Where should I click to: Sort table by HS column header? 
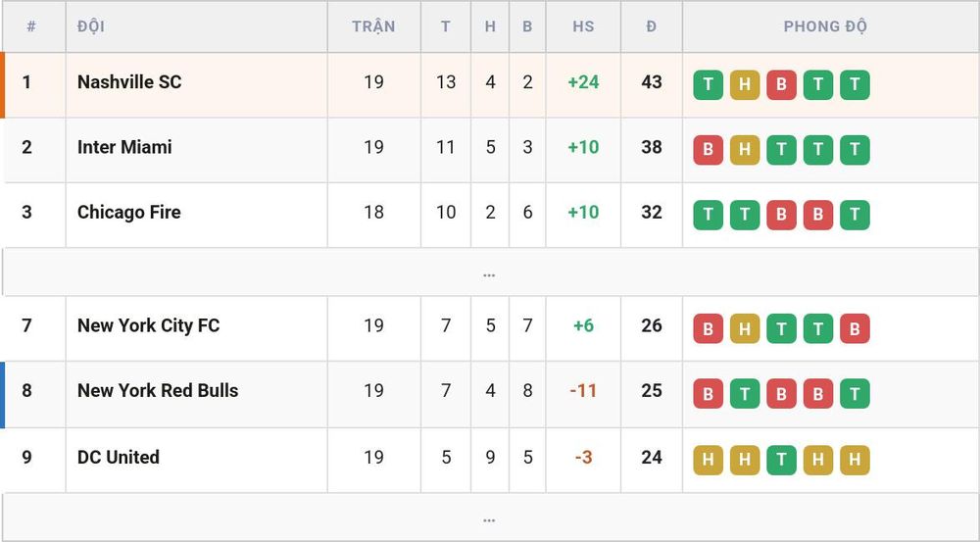coord(583,26)
